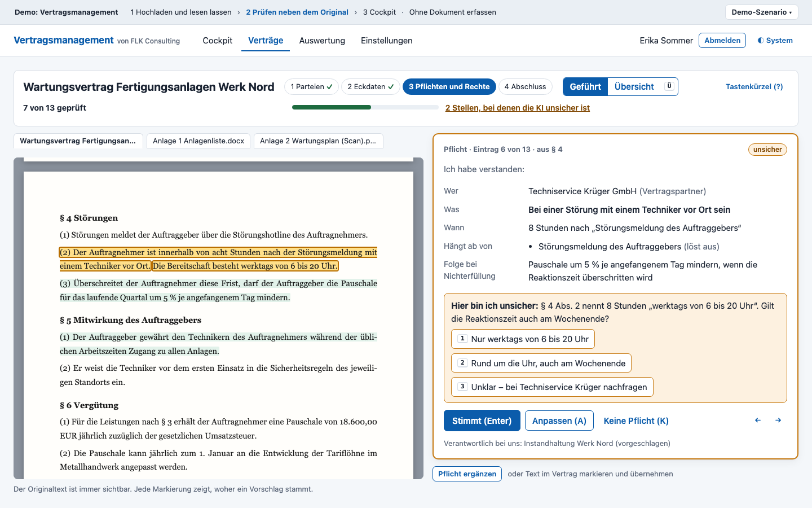
Task: Open the Tastenkürzel (?) help link
Action: (x=754, y=87)
